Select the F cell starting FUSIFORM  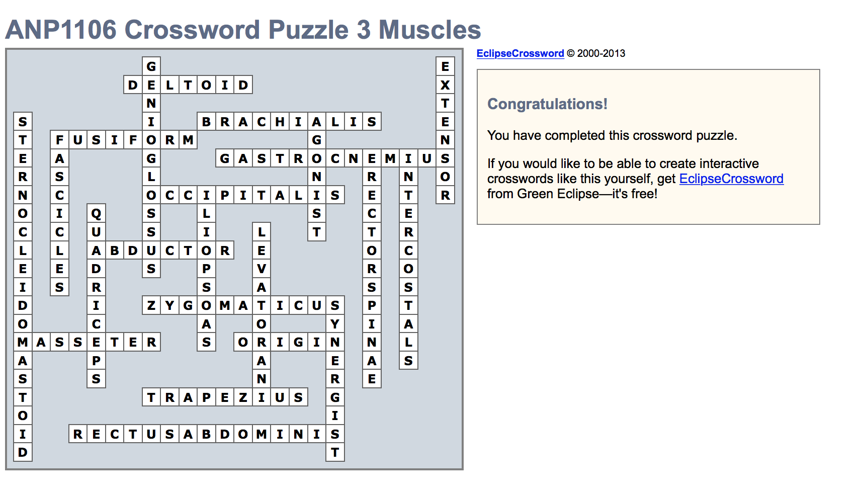tap(59, 140)
